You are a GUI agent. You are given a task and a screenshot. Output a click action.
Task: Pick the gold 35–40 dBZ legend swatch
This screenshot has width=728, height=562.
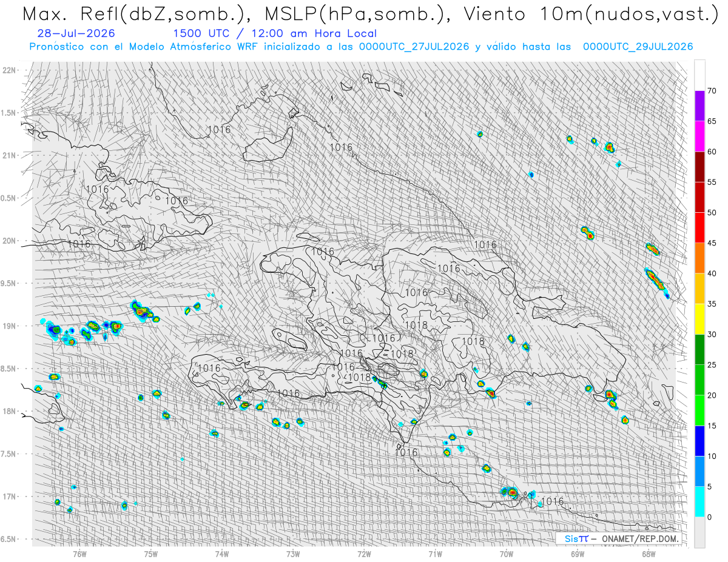tap(699, 289)
